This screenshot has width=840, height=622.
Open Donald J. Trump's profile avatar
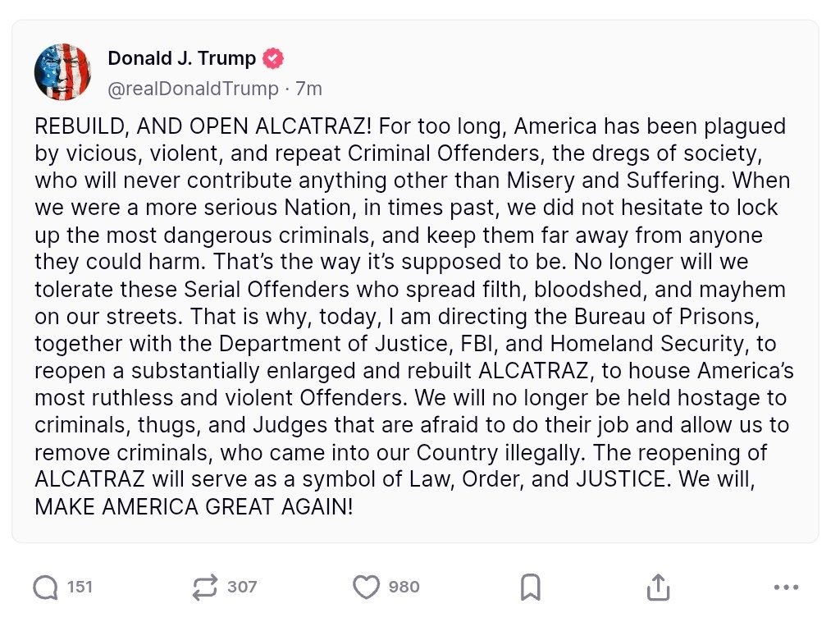tap(62, 71)
